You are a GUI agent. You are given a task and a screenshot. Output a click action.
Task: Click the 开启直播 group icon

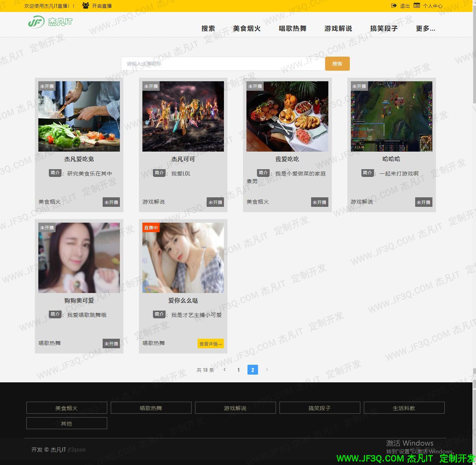click(85, 6)
